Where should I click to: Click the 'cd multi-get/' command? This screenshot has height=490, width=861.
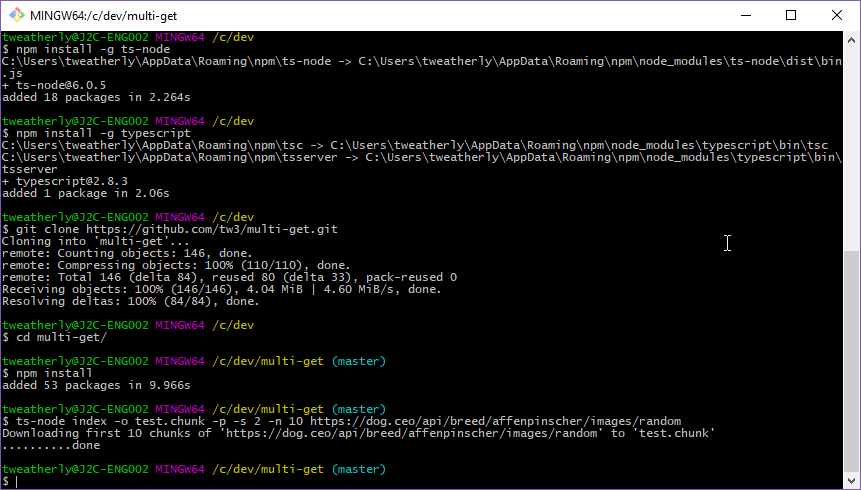coord(62,337)
